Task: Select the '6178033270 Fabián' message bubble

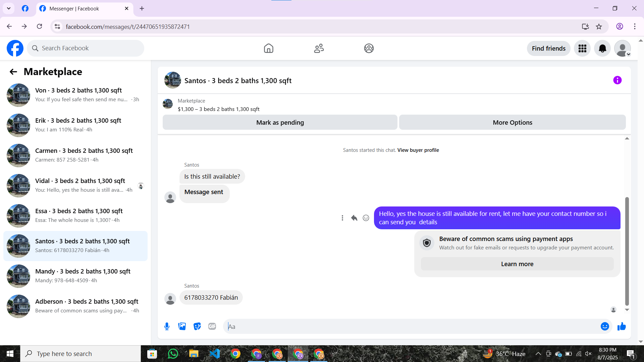Action: [x=211, y=298]
